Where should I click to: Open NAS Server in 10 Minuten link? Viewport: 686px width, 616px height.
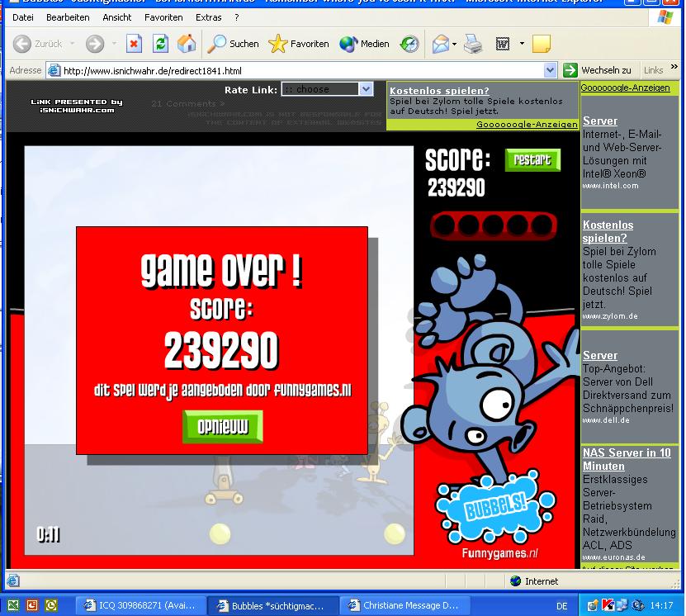(x=627, y=459)
